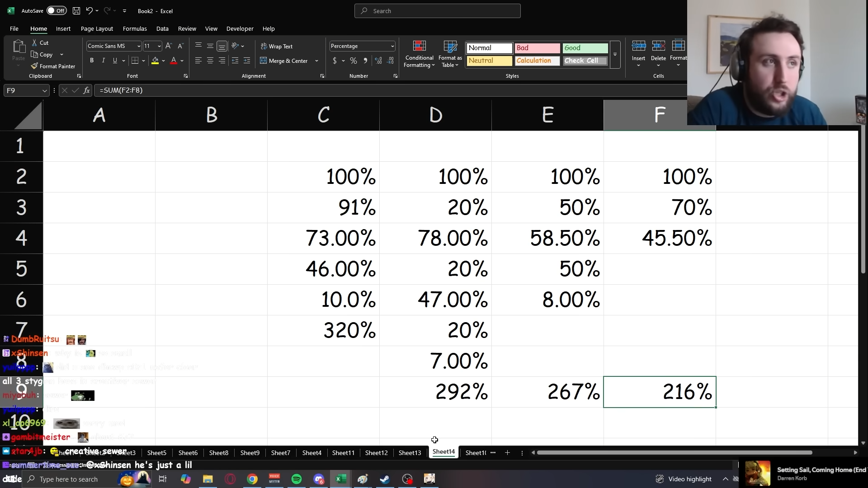The width and height of the screenshot is (868, 488).
Task: Open the Formulas ribbon tab
Action: click(135, 28)
